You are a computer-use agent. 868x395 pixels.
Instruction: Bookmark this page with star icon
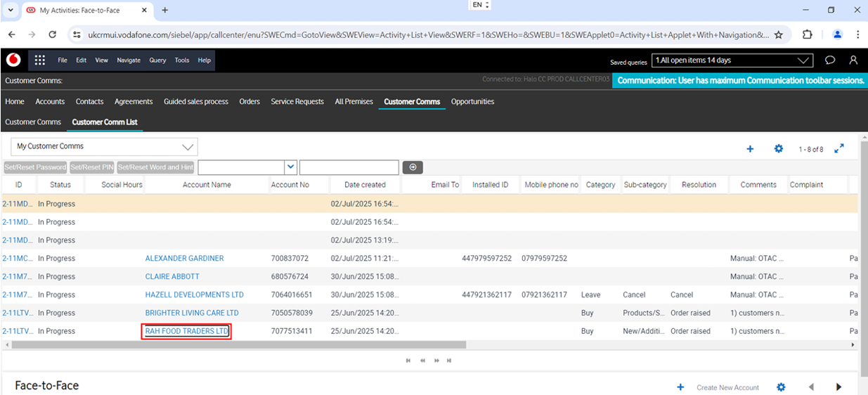778,34
